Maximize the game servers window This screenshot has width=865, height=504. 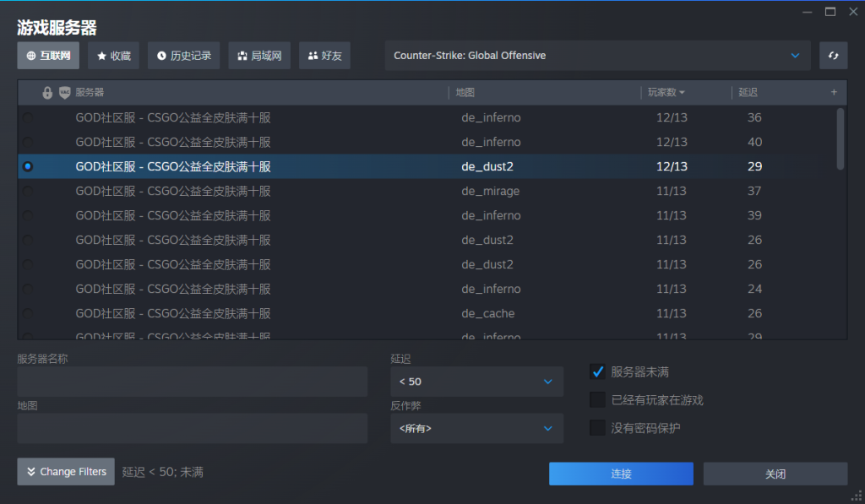tap(830, 11)
